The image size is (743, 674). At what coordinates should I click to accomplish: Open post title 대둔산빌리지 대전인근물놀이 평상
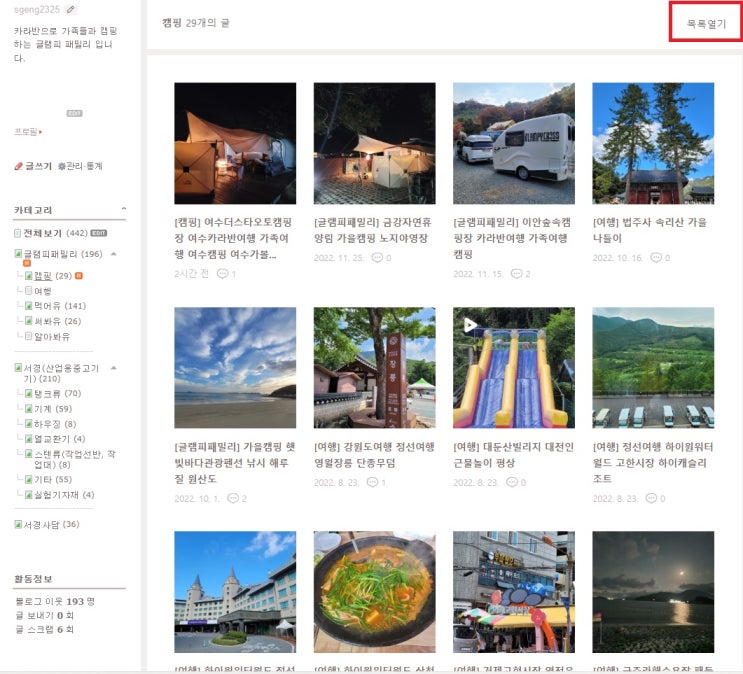pos(513,455)
